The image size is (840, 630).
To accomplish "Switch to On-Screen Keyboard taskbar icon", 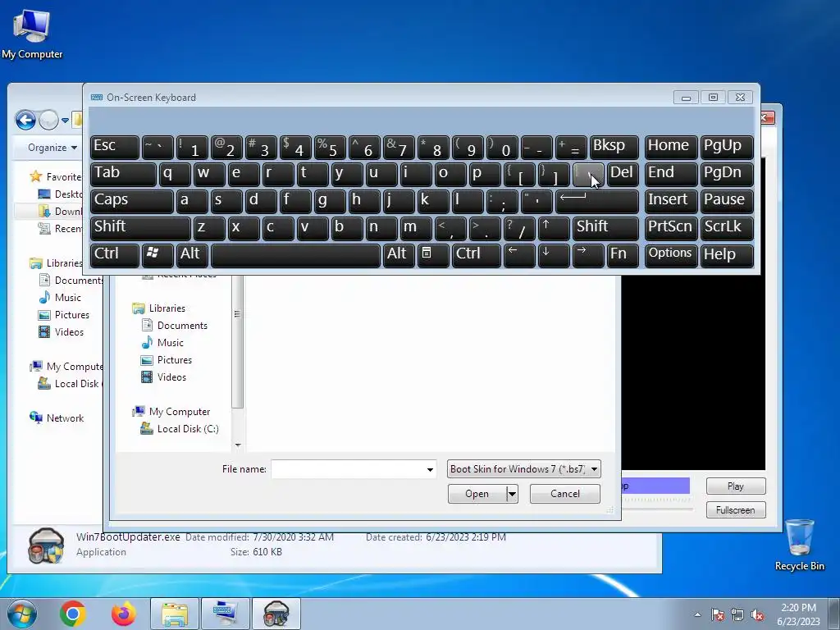I will [225, 614].
